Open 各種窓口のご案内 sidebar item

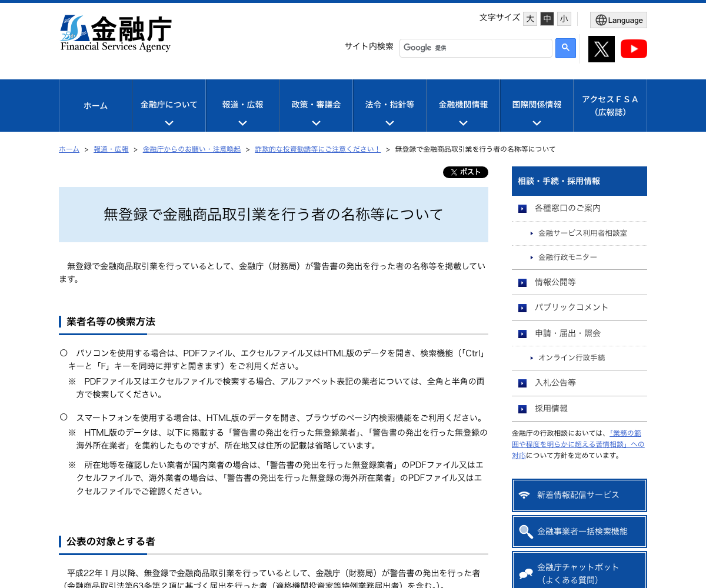click(x=580, y=209)
